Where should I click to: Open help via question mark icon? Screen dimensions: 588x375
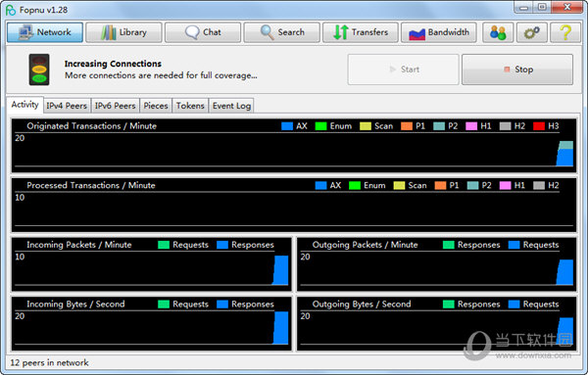tap(565, 32)
